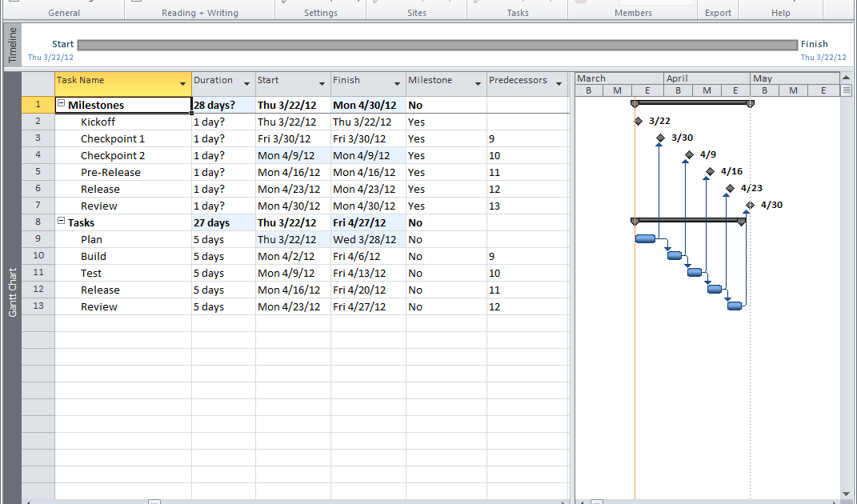Open the Members ribbon tab

coord(633,12)
